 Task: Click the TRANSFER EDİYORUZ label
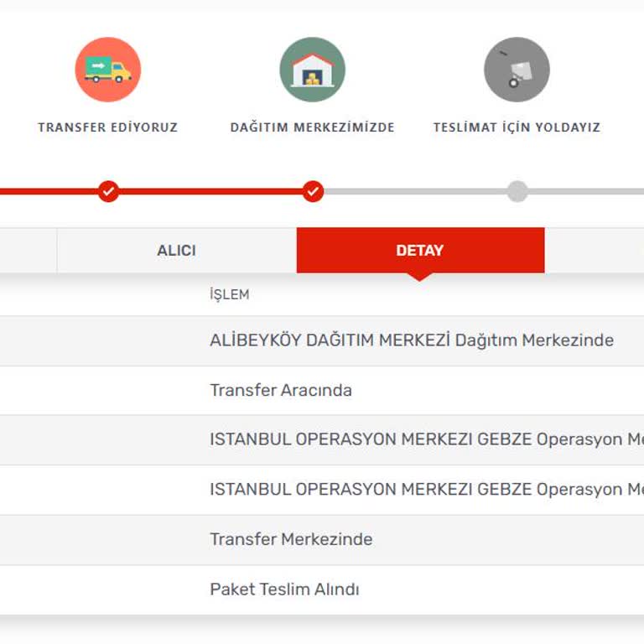pyautogui.click(x=108, y=127)
